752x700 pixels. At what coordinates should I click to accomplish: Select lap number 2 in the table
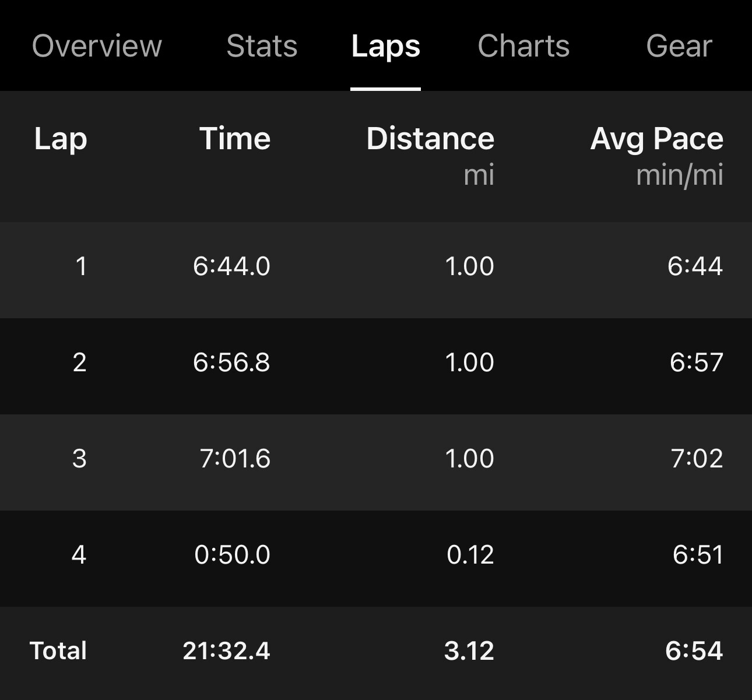(x=80, y=363)
